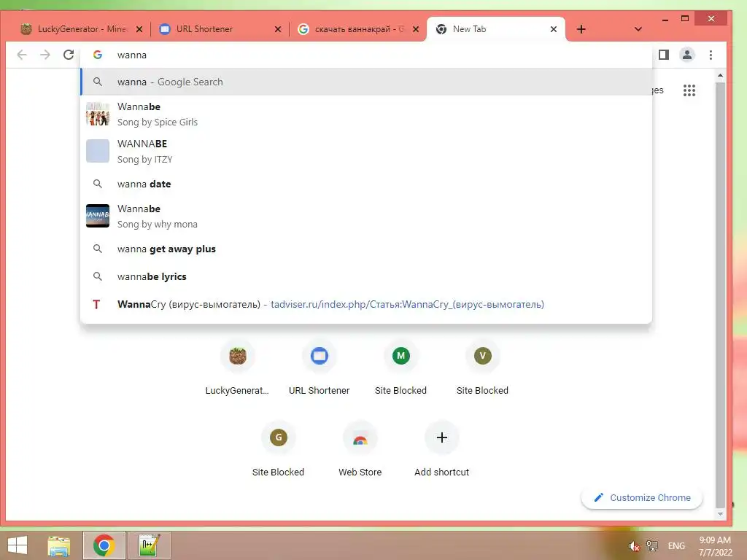Close the скачать ваннакрай tab
The height and width of the screenshot is (560, 747).
click(416, 29)
